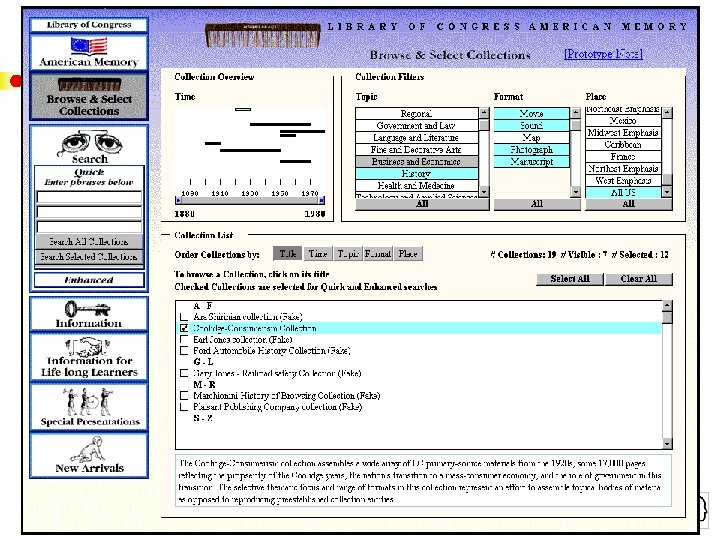Viewport: 720px width, 540px height.
Task: Toggle Health and Medicine topic filter
Action: click(x=416, y=186)
